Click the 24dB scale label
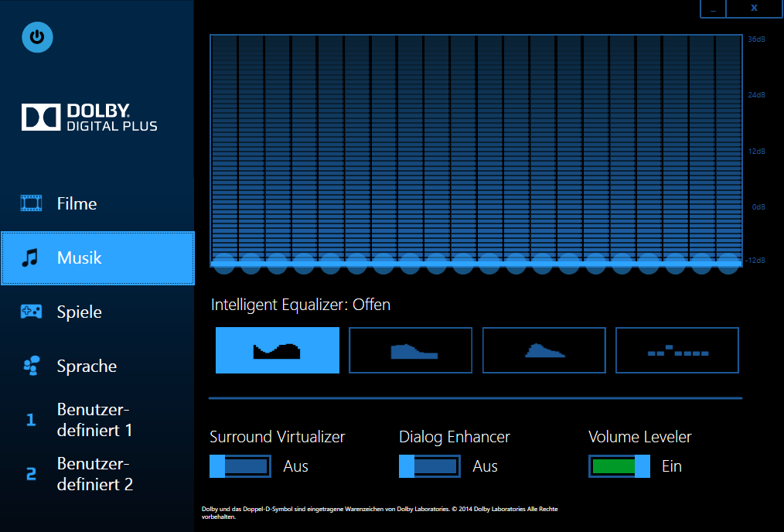 point(756,94)
